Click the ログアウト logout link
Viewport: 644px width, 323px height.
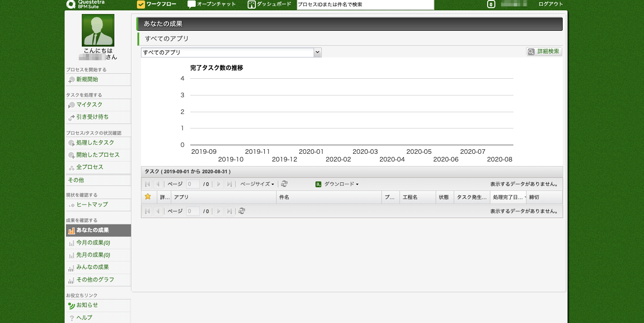[x=550, y=5]
